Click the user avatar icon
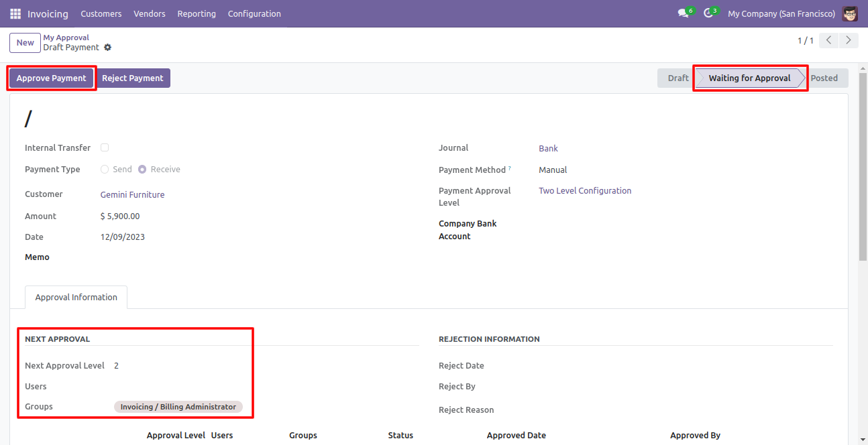 (850, 13)
